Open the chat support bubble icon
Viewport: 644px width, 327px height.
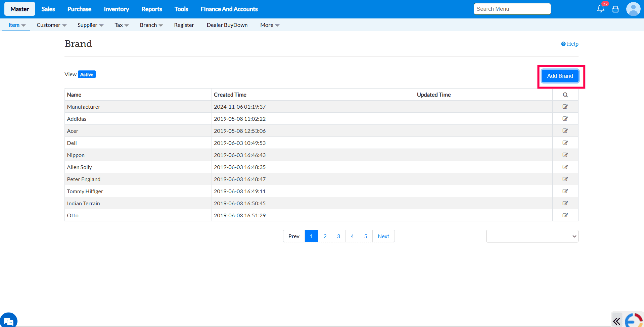9,321
